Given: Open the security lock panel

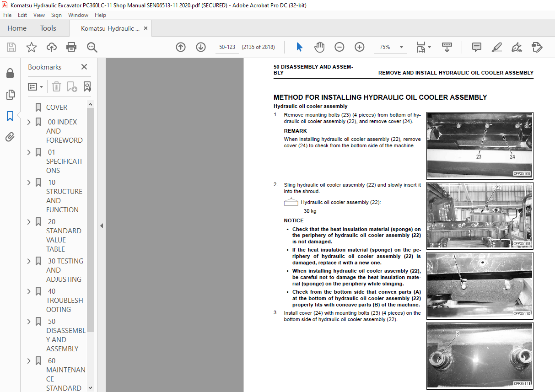Looking at the screenshot, I should pos(10,74).
